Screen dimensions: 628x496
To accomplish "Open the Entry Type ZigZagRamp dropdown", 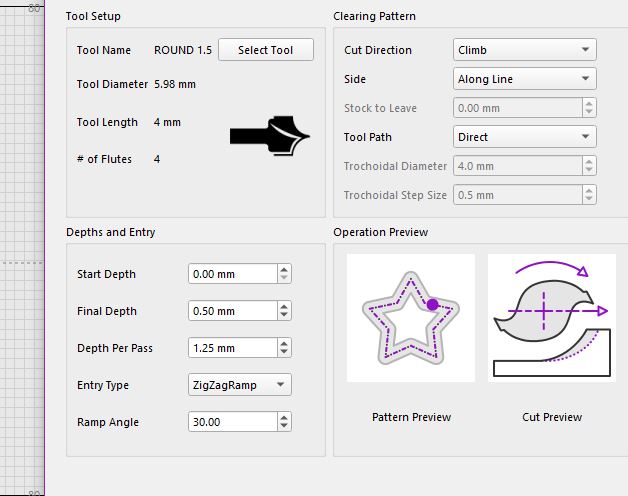I will tap(240, 385).
